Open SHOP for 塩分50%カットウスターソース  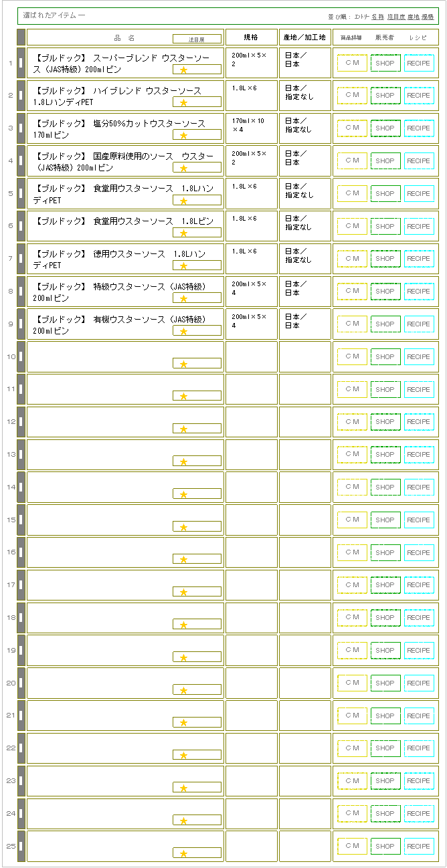click(385, 128)
